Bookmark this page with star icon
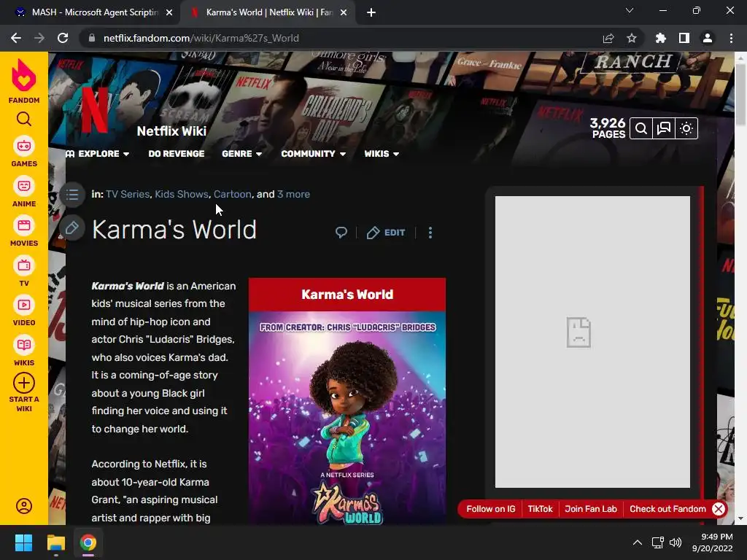The height and width of the screenshot is (560, 747). pos(632,38)
